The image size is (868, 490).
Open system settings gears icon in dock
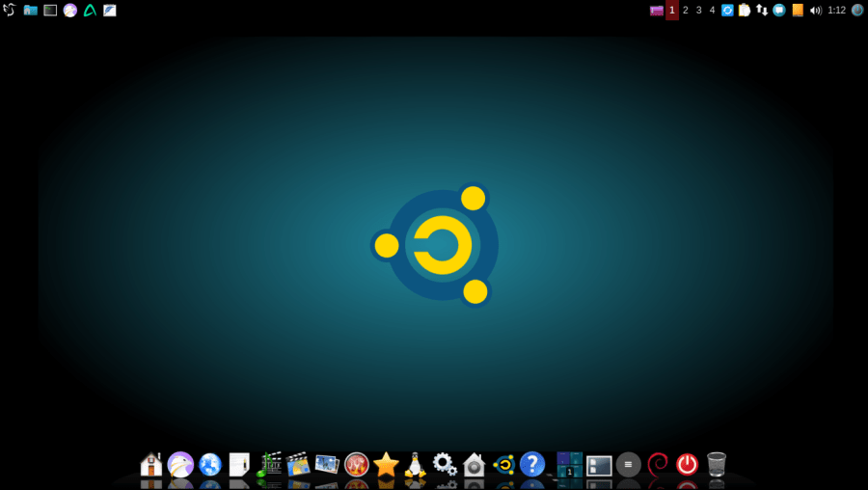[x=445, y=465]
